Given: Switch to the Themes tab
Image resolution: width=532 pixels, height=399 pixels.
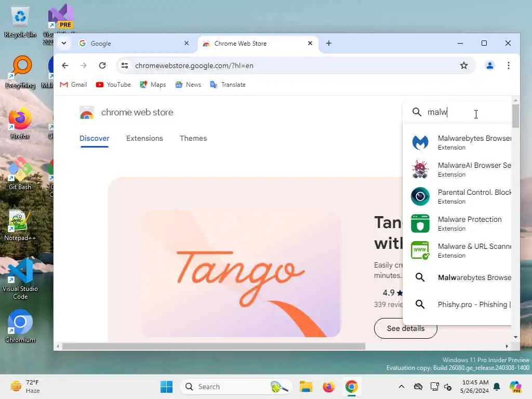Looking at the screenshot, I should pyautogui.click(x=193, y=138).
